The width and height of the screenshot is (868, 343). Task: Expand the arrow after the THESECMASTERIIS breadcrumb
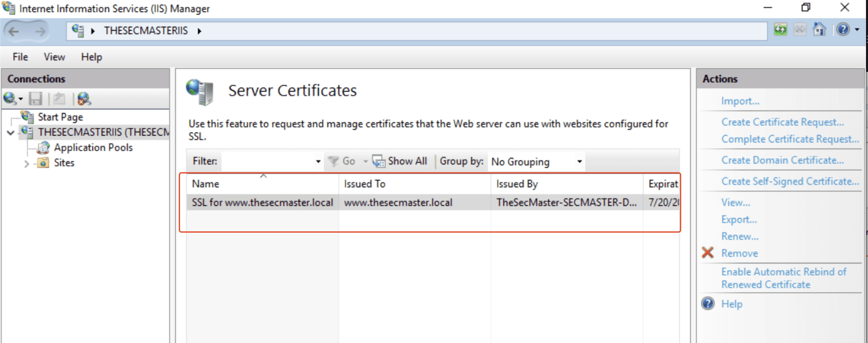199,31
